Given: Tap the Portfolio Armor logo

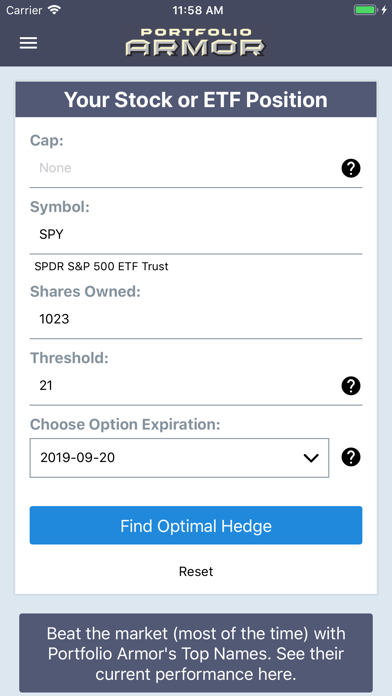Looking at the screenshot, I should (x=195, y=43).
